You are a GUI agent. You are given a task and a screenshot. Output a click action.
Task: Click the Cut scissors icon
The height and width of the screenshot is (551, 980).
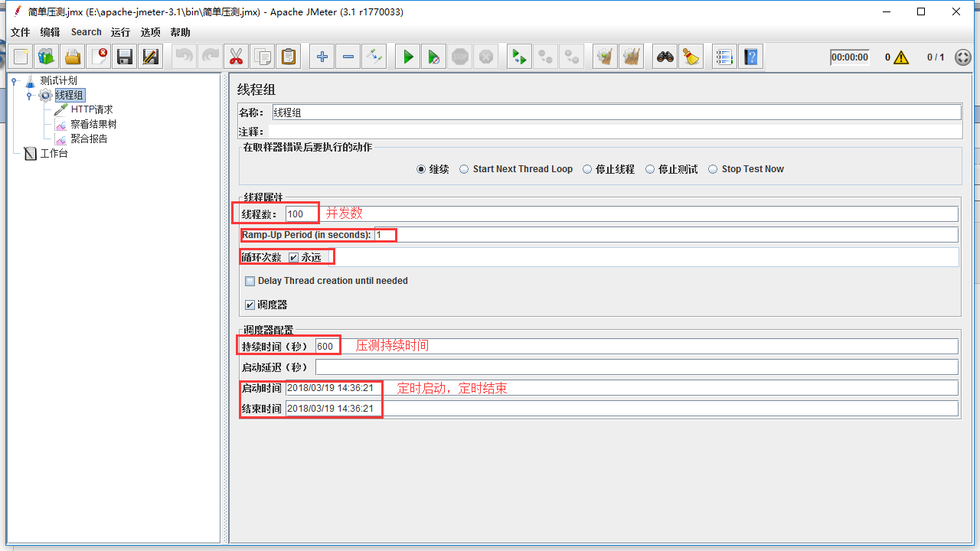point(236,57)
